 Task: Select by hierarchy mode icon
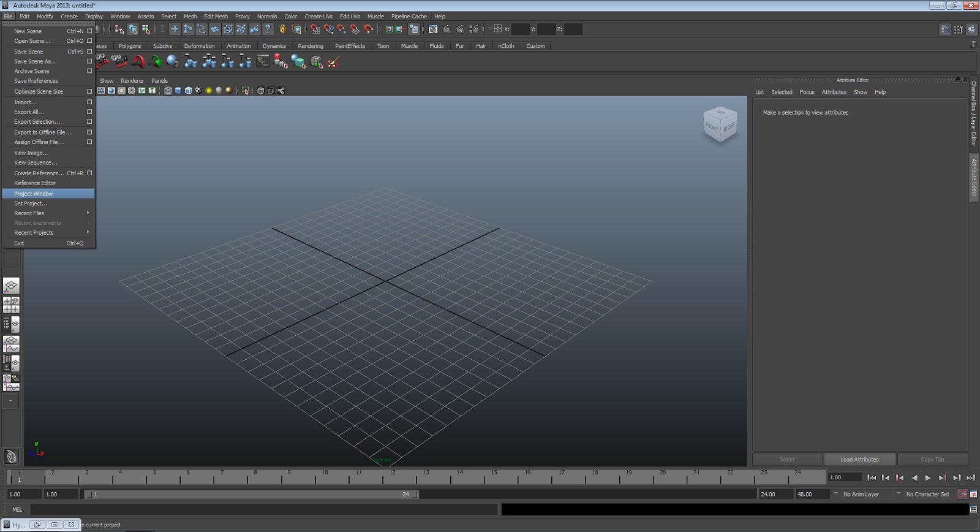click(119, 29)
